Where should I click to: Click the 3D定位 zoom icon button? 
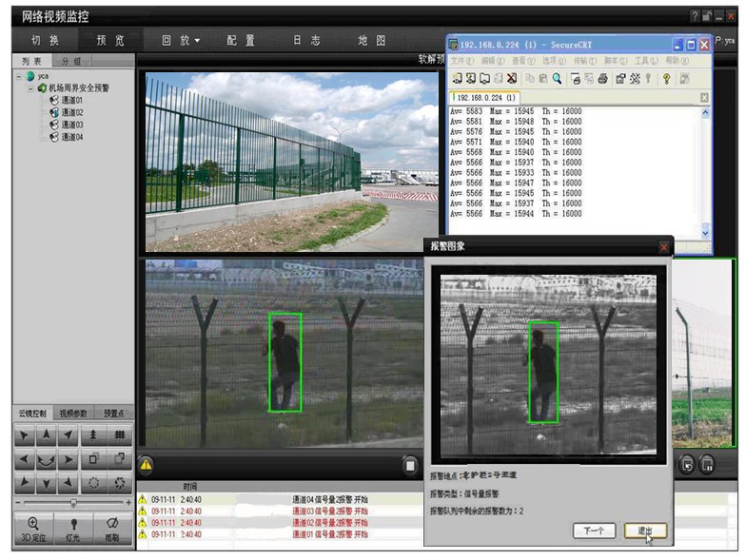tap(33, 528)
